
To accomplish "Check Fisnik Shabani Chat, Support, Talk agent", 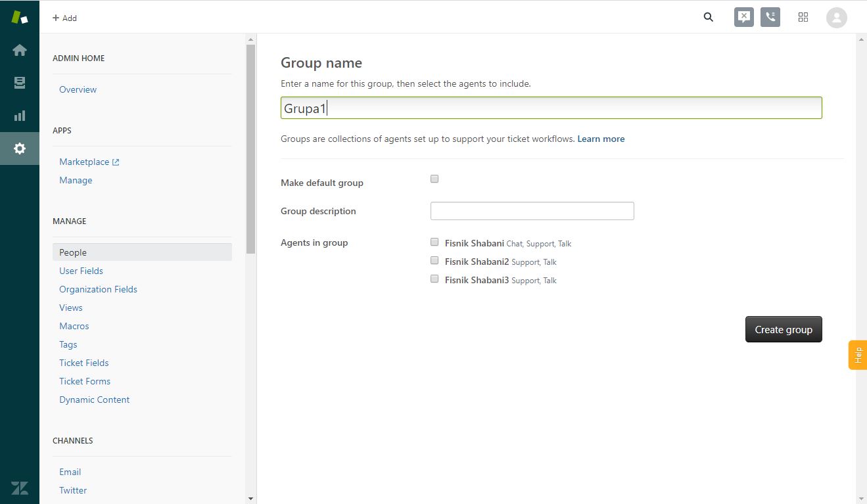I will 434,242.
